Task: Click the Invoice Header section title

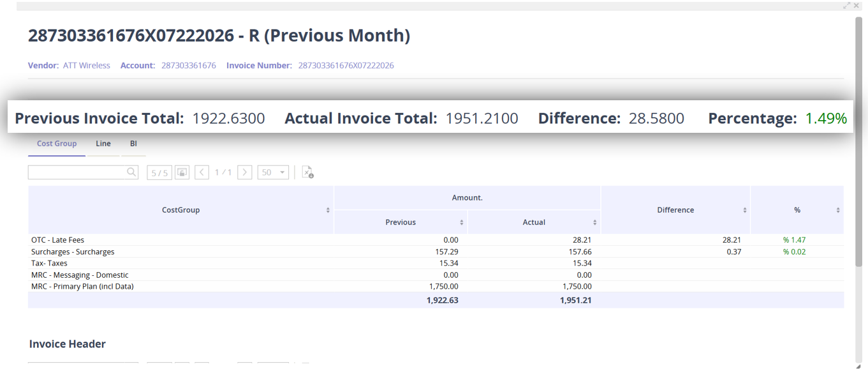Action: (x=68, y=344)
